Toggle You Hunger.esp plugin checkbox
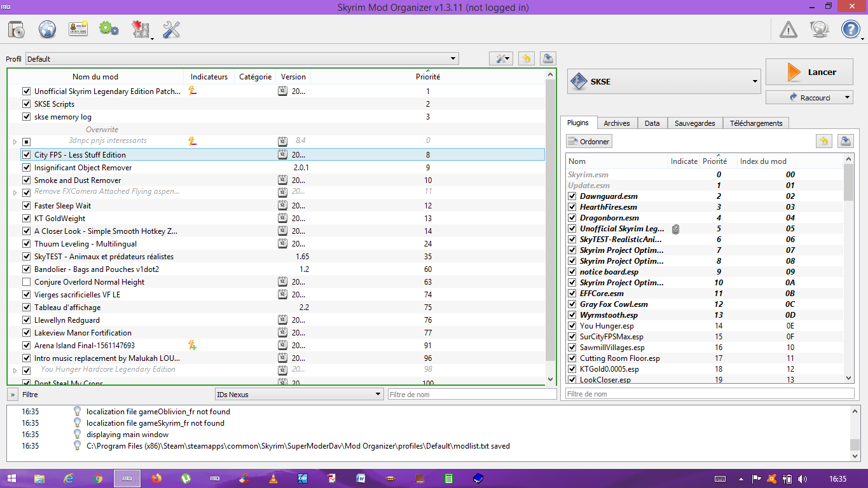The height and width of the screenshot is (488, 868). click(x=572, y=326)
